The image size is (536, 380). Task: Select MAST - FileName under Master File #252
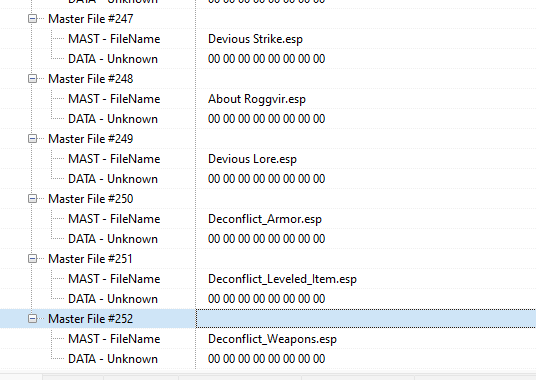114,339
